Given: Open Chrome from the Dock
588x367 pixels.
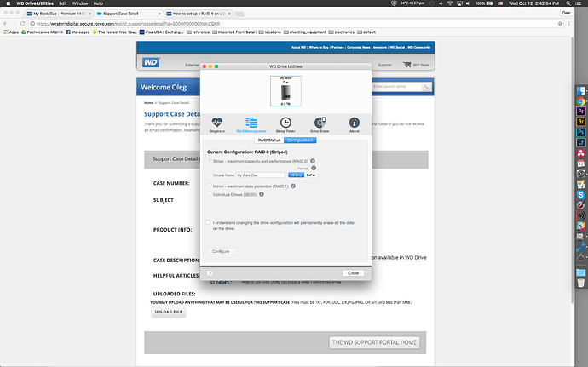Looking at the screenshot, I should point(581,101).
